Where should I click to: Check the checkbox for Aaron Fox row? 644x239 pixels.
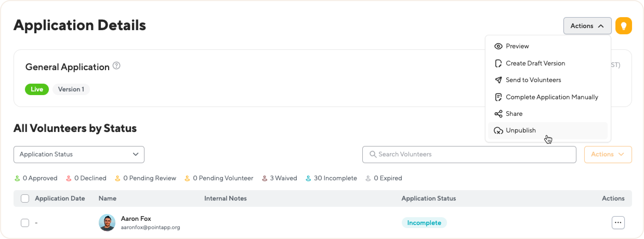click(25, 223)
